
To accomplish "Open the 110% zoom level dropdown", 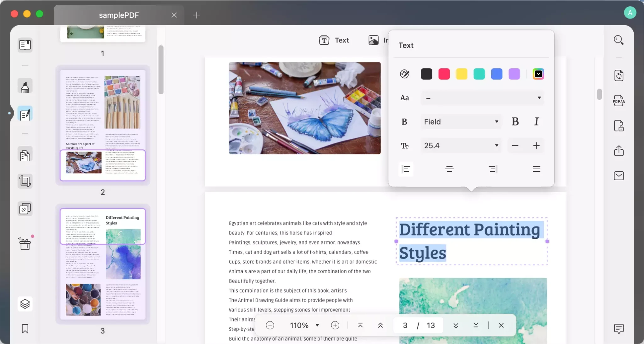I will tap(304, 325).
